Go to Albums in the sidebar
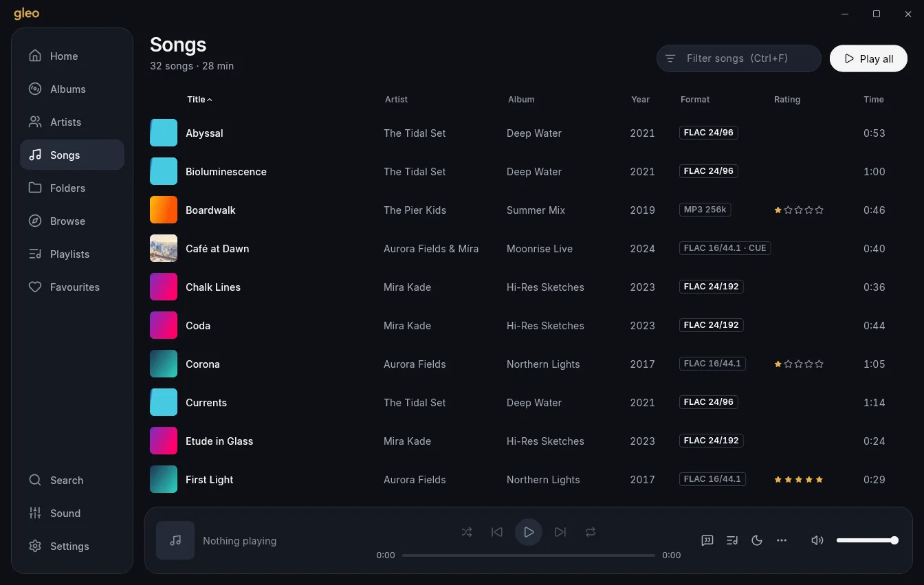Image resolution: width=924 pixels, height=585 pixels. pyautogui.click(x=72, y=89)
